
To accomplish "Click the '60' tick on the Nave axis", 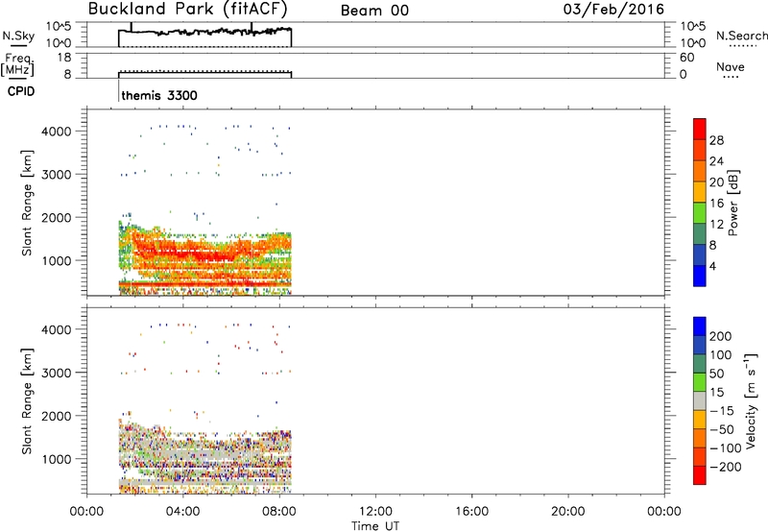I will tap(687, 58).
